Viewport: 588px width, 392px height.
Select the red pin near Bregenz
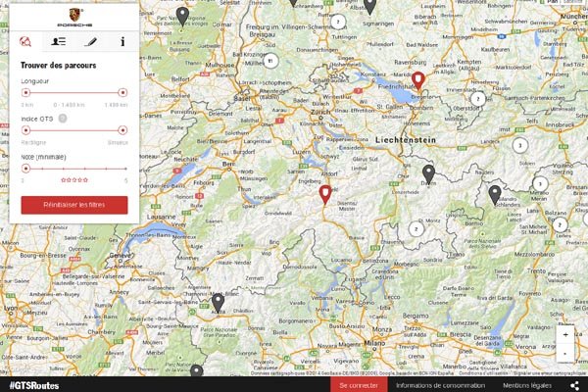(x=418, y=80)
